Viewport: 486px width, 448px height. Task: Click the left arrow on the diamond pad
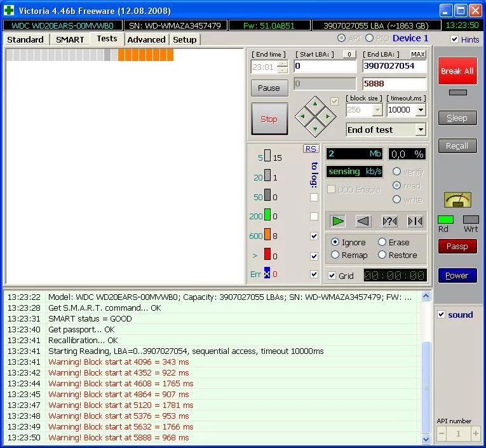(x=304, y=117)
